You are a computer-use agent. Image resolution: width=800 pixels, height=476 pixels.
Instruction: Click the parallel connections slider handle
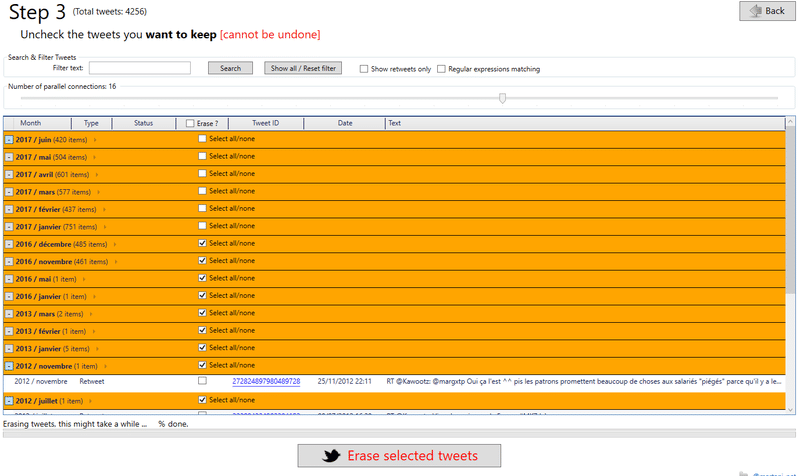pos(502,98)
